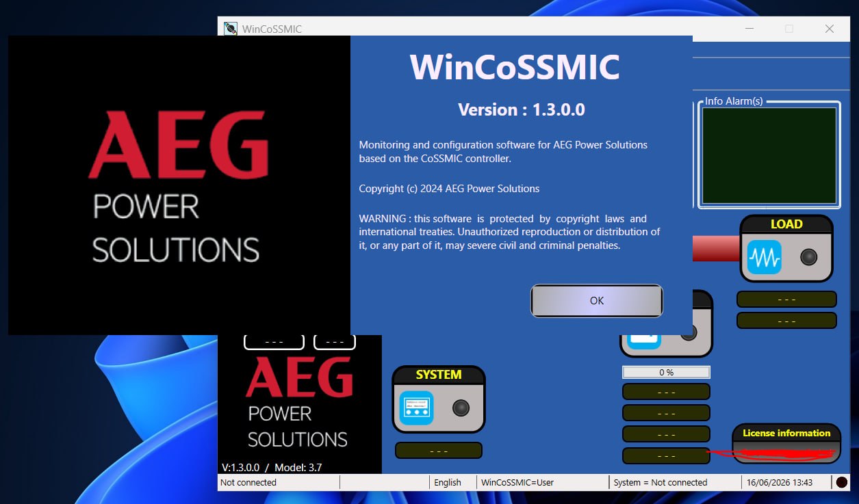Click the Info Alarm(s) group label
859x504 pixels.
click(x=734, y=101)
